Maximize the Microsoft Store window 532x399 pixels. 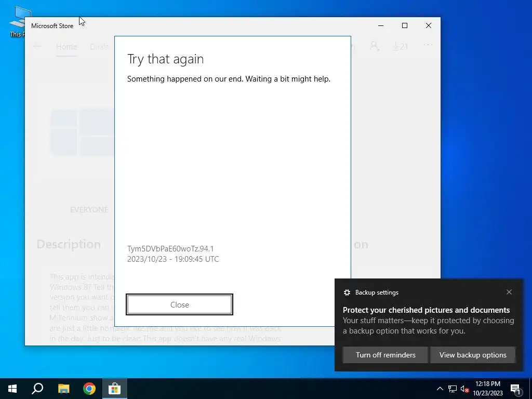(404, 25)
